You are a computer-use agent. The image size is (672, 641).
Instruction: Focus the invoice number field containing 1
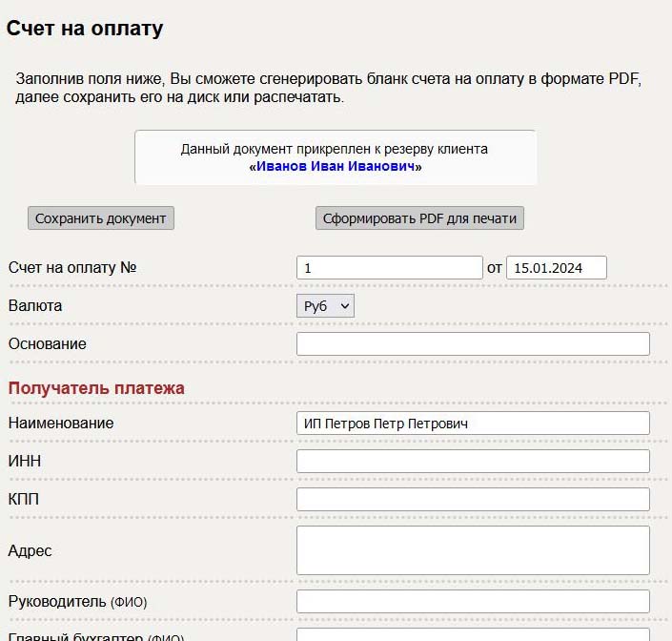click(x=390, y=267)
